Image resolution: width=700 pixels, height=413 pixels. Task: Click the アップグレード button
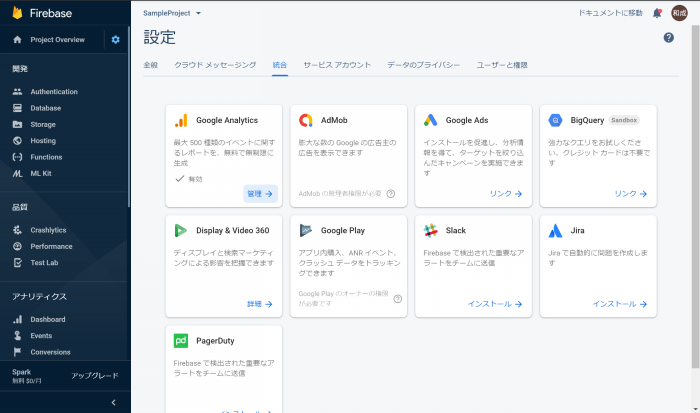95,375
